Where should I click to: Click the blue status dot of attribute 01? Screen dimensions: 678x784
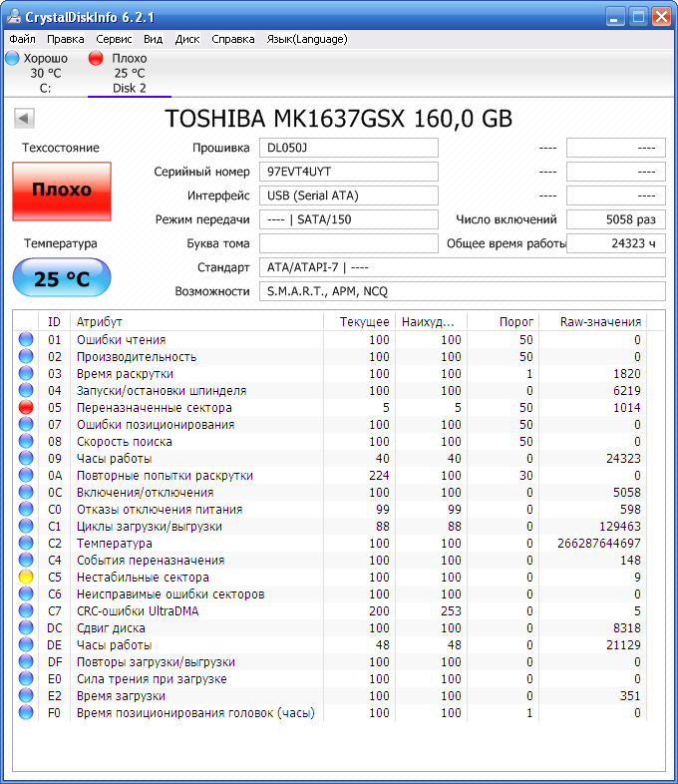[26, 339]
